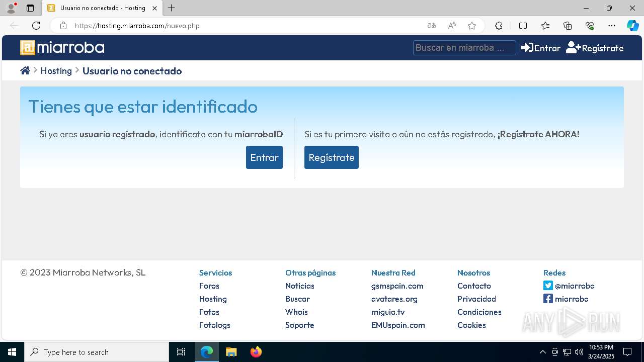Open the Buscar footer link

[x=297, y=299]
